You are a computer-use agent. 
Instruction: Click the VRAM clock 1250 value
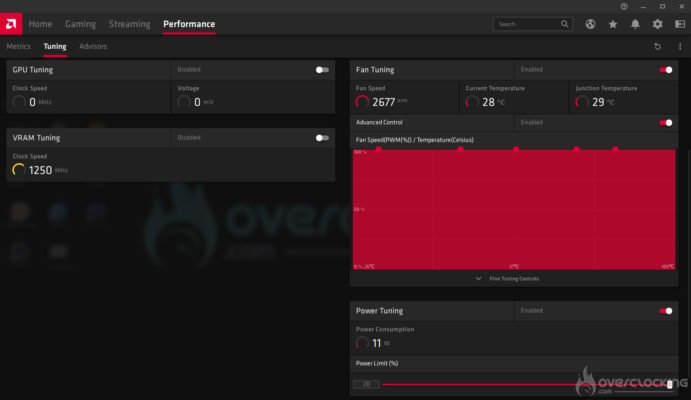[40, 170]
